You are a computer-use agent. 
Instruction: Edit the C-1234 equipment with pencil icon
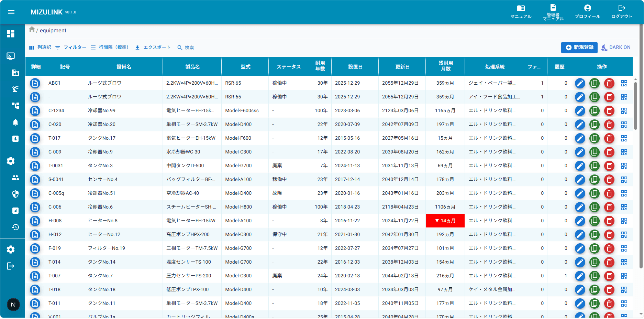pyautogui.click(x=580, y=111)
